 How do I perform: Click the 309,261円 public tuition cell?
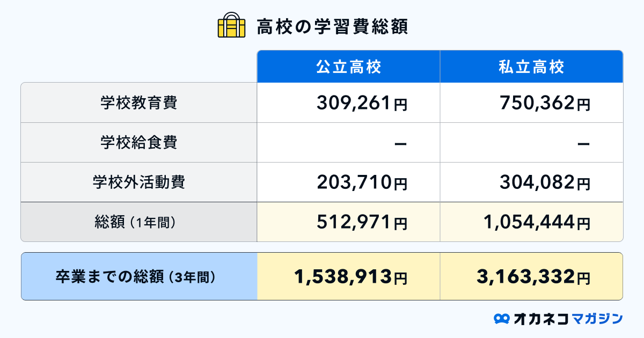coord(362,103)
